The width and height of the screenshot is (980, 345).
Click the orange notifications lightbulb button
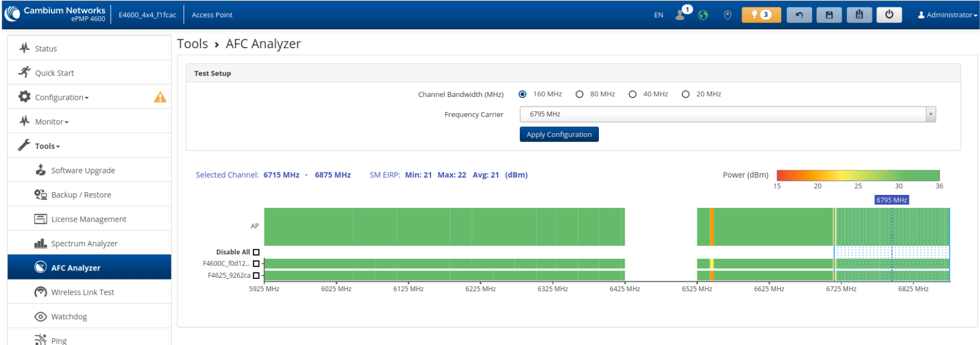tap(761, 15)
